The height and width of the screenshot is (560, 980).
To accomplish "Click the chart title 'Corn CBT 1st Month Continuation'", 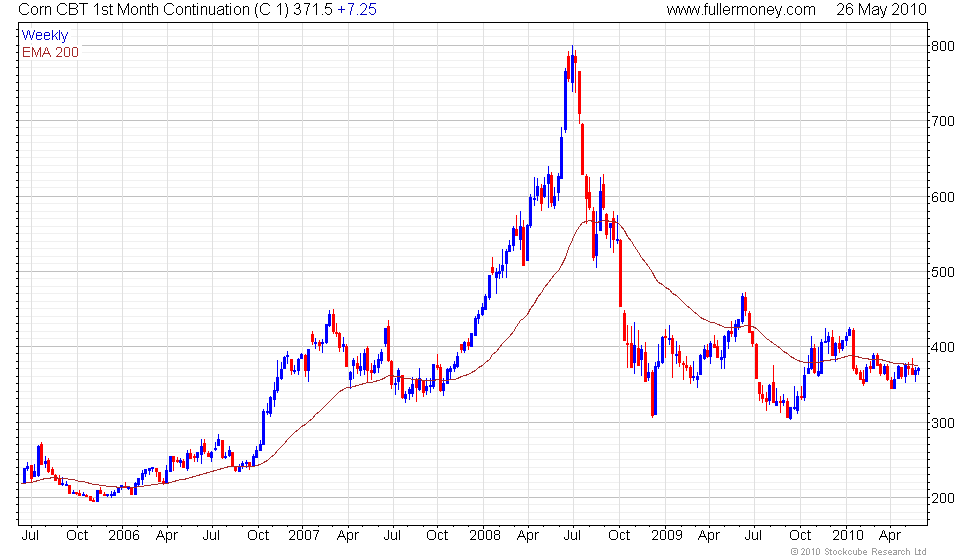I will (134, 10).
